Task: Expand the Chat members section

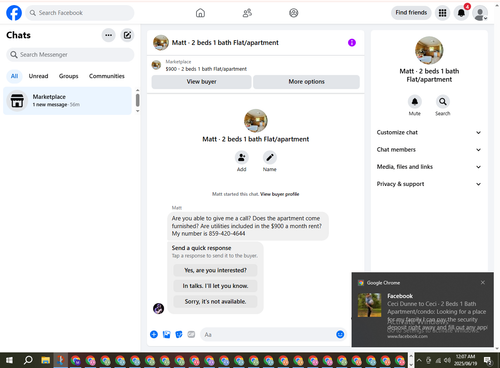Action: 429,150
